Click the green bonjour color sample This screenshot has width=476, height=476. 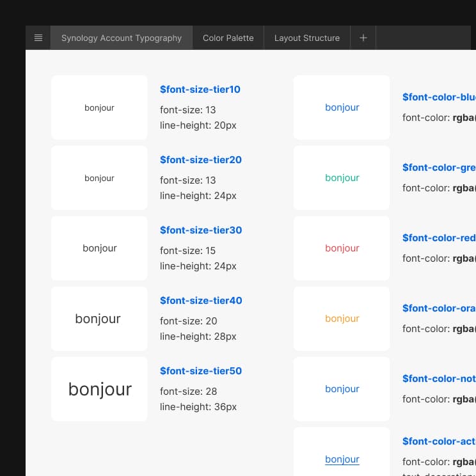[x=342, y=178]
